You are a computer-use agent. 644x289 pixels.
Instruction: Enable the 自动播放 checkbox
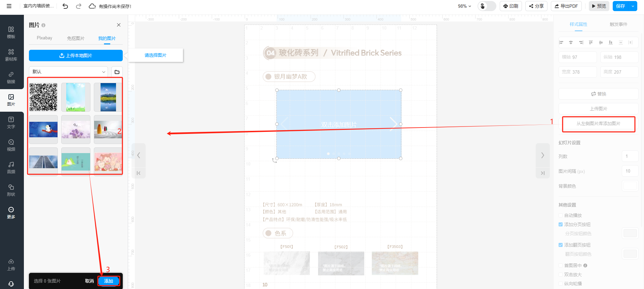[561, 215]
